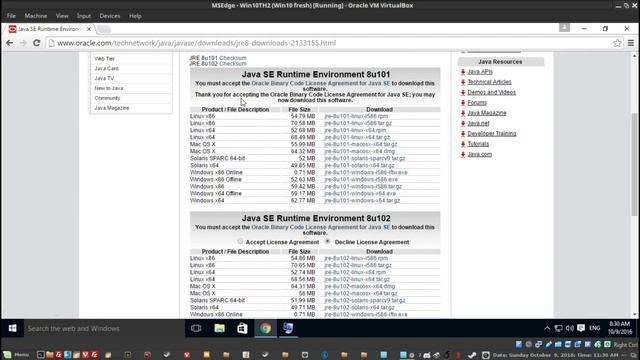The image size is (640, 360).
Task: Download jre-8u101-linux-i586.rpm
Action: click(x=356, y=116)
